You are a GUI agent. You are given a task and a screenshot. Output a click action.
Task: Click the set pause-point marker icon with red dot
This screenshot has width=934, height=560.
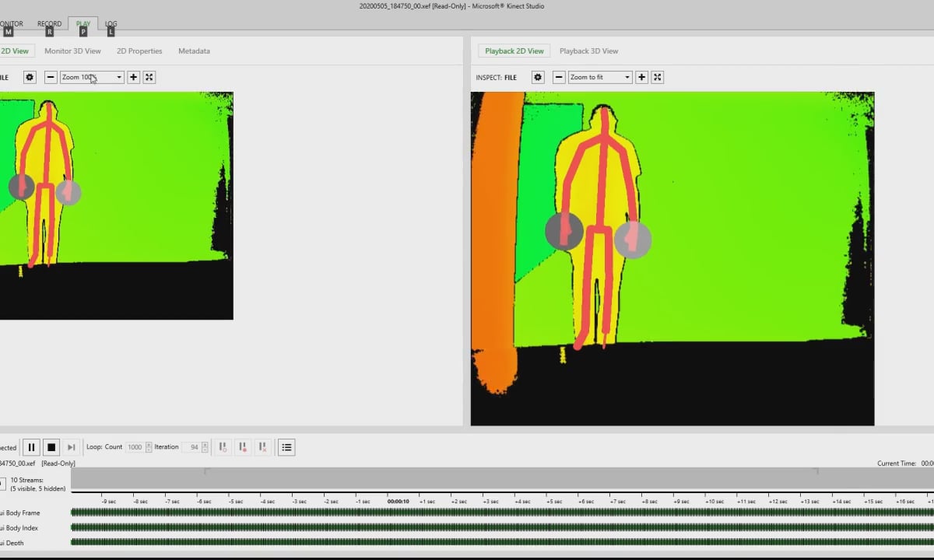pos(243,447)
